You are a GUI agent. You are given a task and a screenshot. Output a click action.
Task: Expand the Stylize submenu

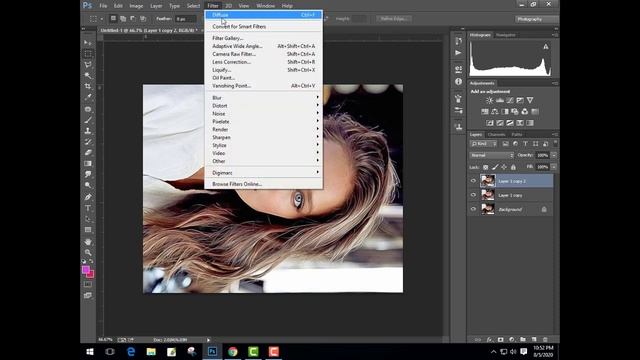pyautogui.click(x=264, y=145)
